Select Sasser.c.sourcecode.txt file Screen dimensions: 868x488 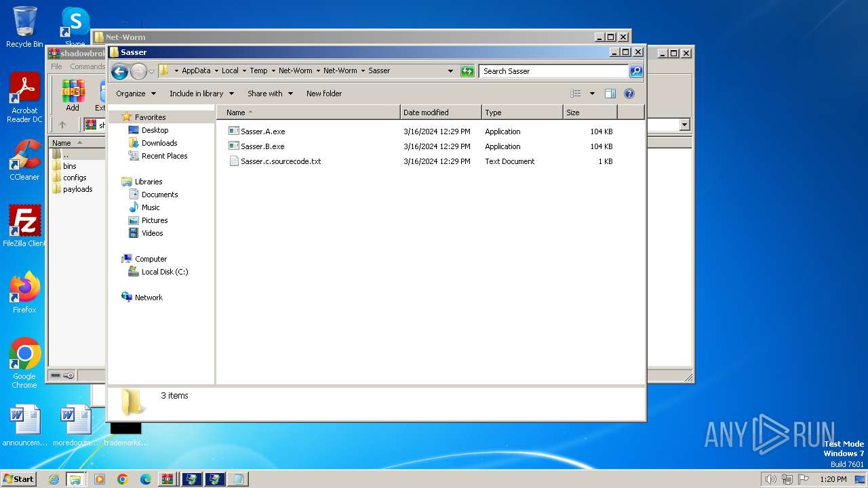(x=275, y=161)
